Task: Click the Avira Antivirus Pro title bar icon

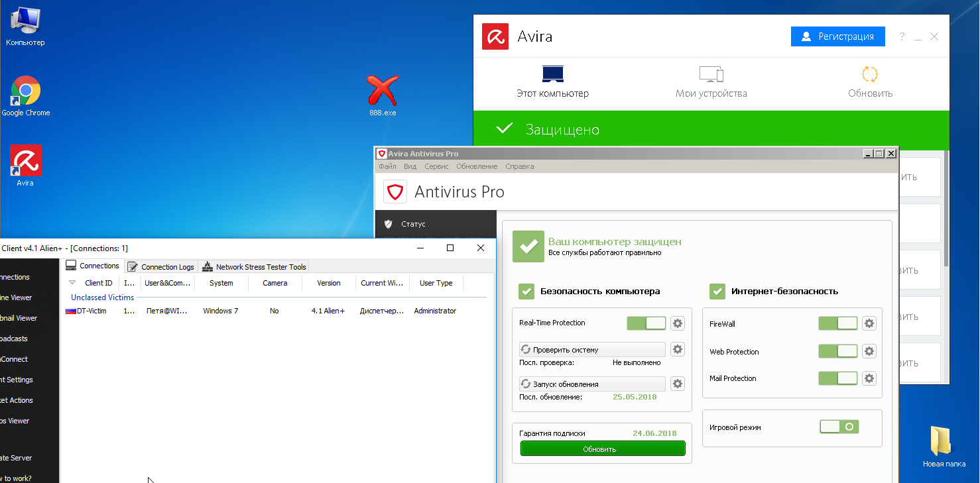Action: pos(381,154)
